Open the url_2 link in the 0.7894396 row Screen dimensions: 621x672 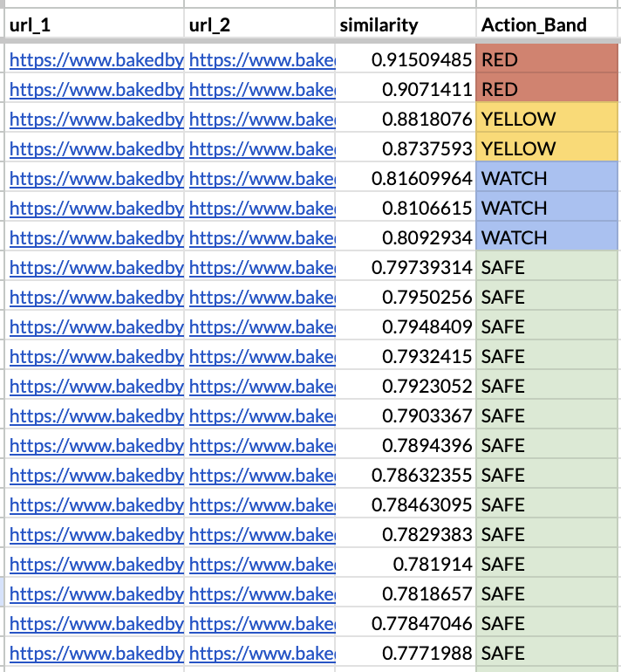262,445
